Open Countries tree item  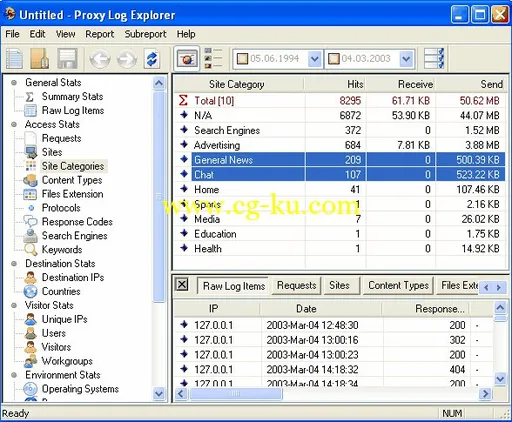coord(61,291)
